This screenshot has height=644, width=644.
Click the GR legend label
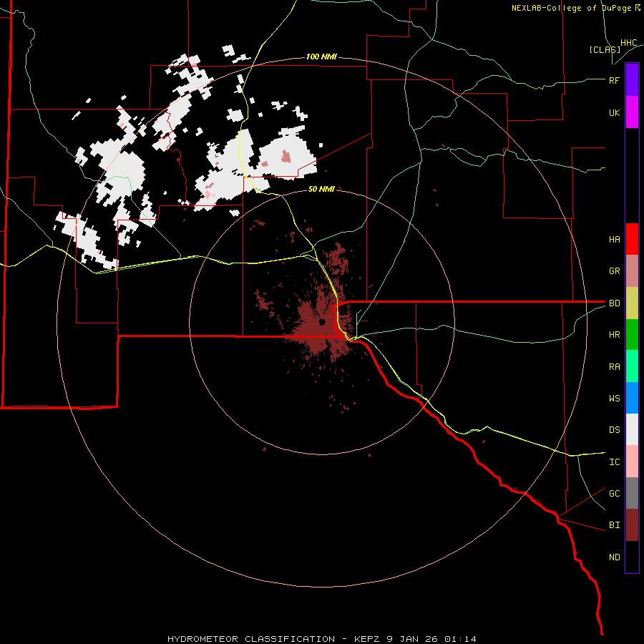pos(614,271)
